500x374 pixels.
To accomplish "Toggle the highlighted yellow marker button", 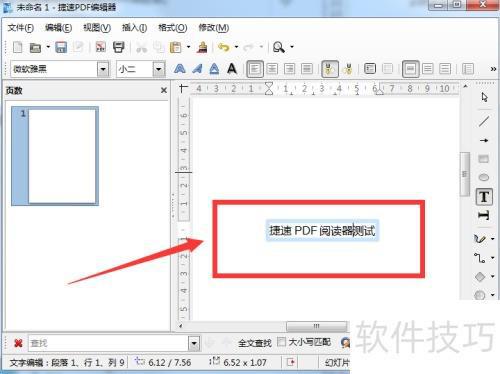I will 330,69.
